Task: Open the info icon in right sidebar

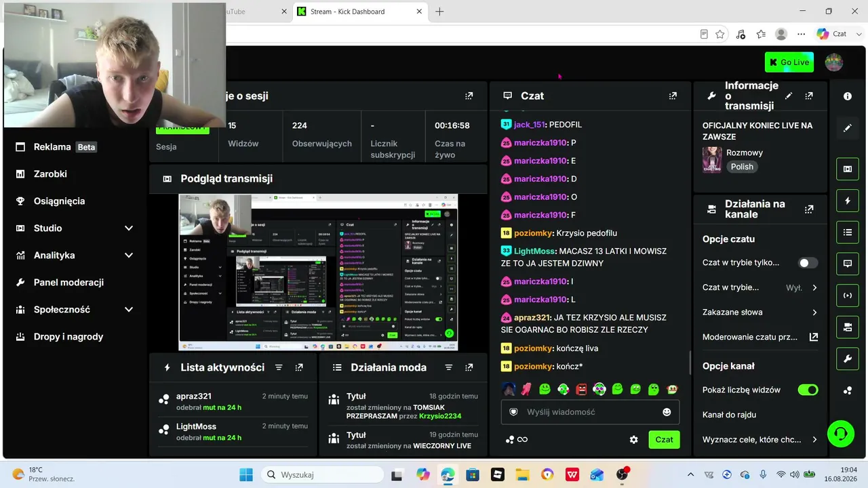Action: [848, 96]
